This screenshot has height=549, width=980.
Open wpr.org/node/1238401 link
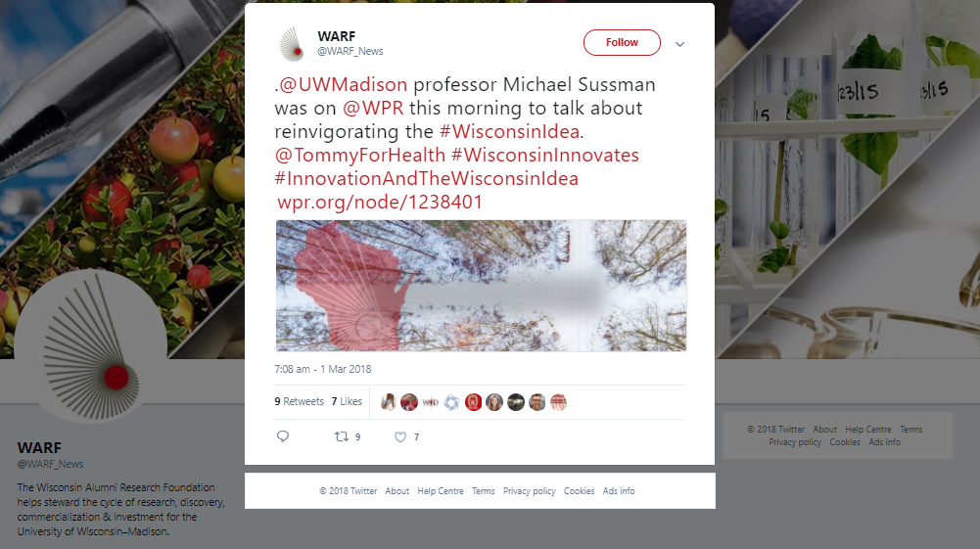tap(380, 202)
